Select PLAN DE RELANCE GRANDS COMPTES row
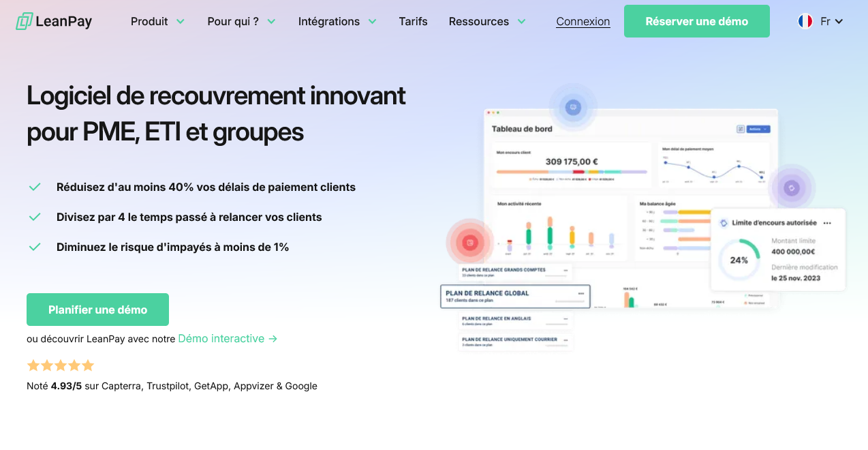 [515, 272]
